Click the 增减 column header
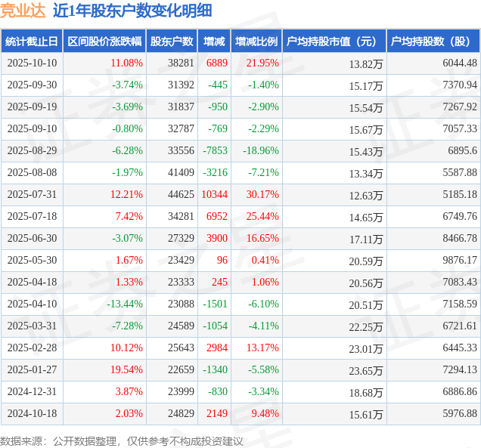 tap(214, 41)
